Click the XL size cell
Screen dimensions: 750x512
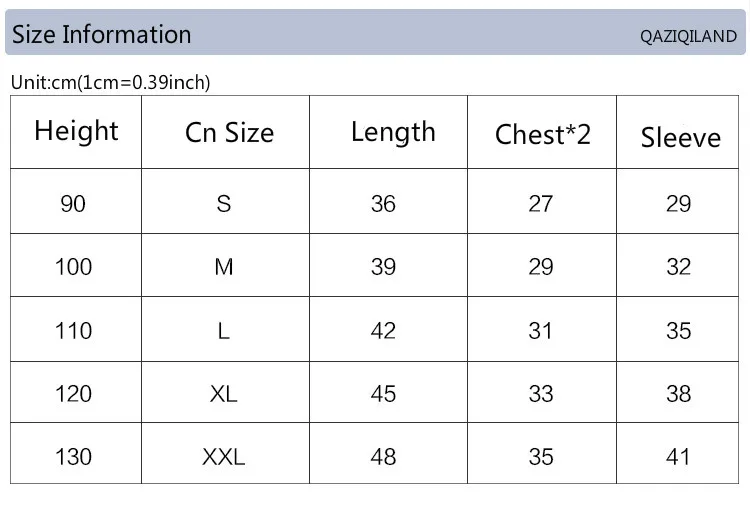pyautogui.click(x=224, y=394)
